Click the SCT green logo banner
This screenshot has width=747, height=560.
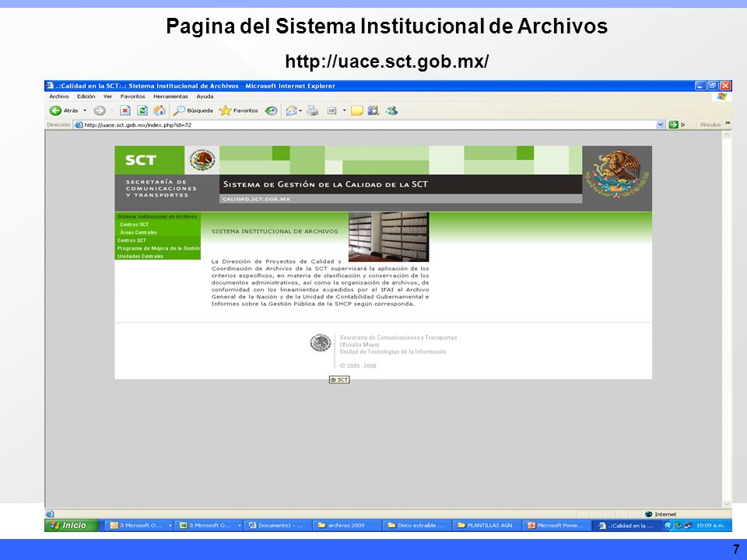coord(149,160)
